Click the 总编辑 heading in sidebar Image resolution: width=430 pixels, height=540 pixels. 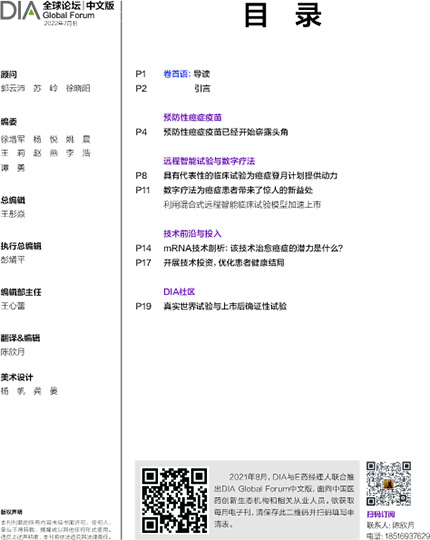(13, 200)
